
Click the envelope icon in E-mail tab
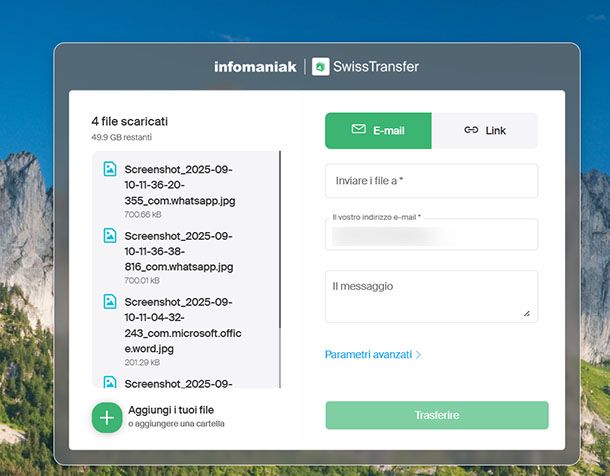pyautogui.click(x=358, y=129)
